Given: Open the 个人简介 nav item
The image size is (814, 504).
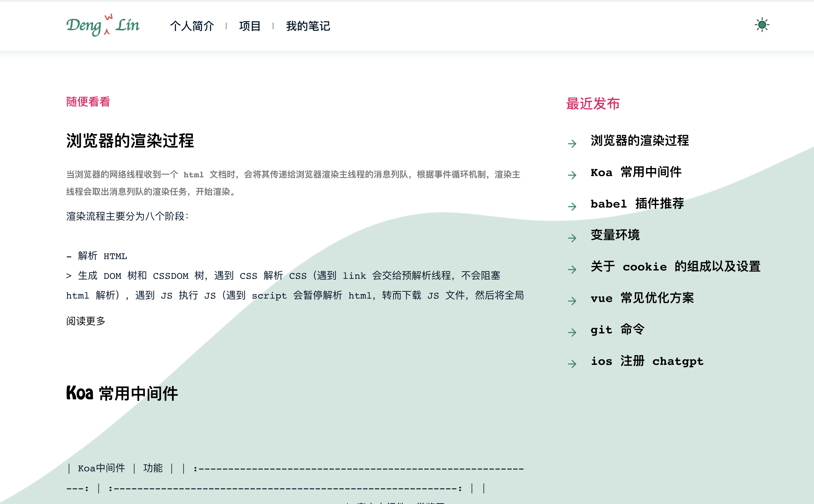Looking at the screenshot, I should coord(192,26).
